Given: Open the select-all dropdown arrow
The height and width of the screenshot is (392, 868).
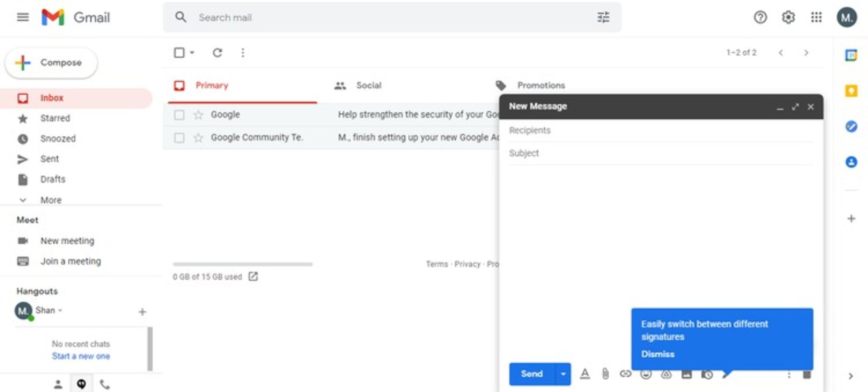Looking at the screenshot, I should tap(192, 53).
